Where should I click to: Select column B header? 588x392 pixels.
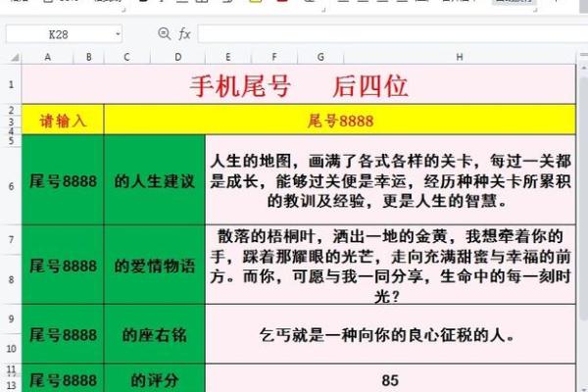89,57
